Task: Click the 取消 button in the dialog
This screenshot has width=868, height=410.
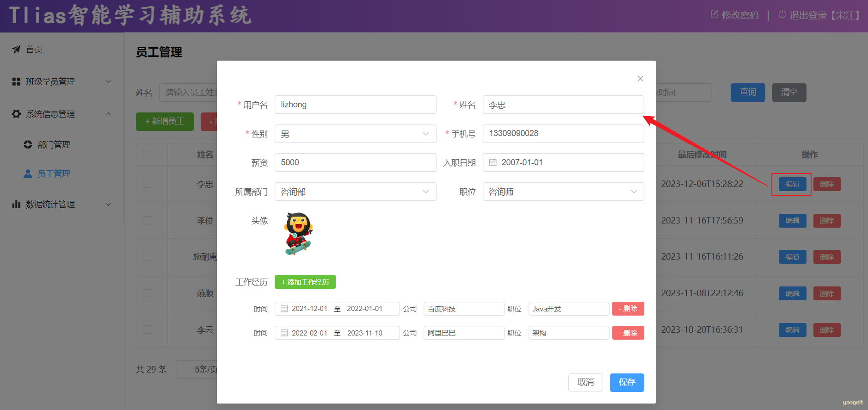Action: click(585, 382)
